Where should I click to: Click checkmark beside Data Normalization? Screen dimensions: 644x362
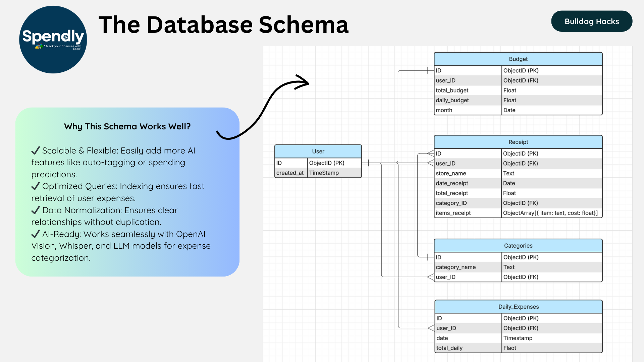click(35, 210)
